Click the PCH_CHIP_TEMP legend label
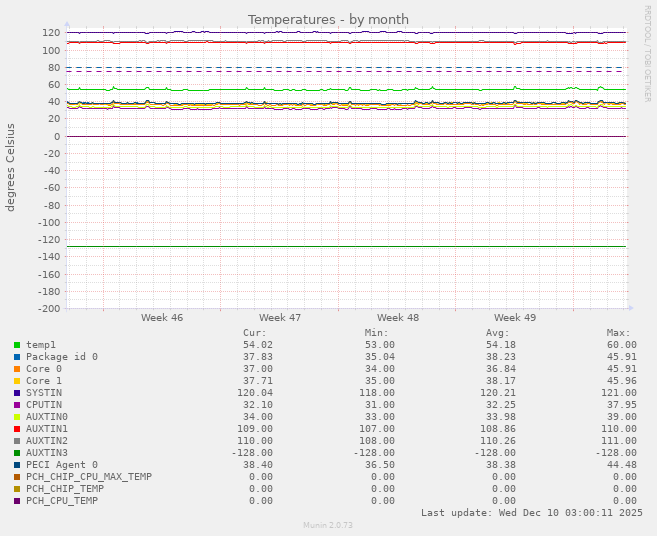 coord(65,489)
